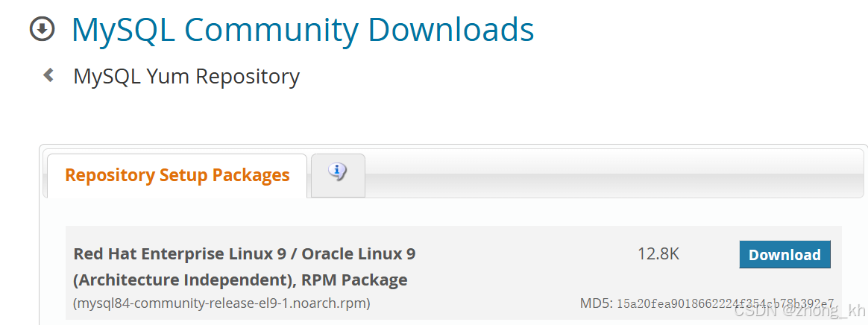Go back using the left chevron arrow
868x325 pixels.
click(48, 75)
